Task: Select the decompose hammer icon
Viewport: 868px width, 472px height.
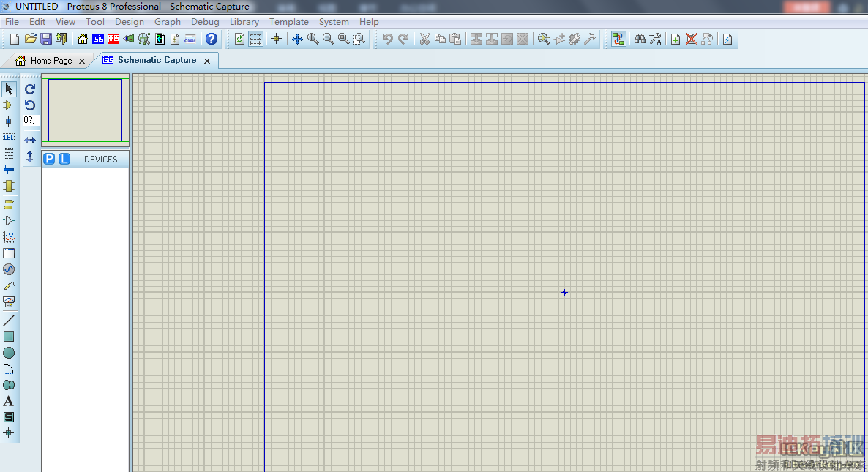Action: (590, 40)
